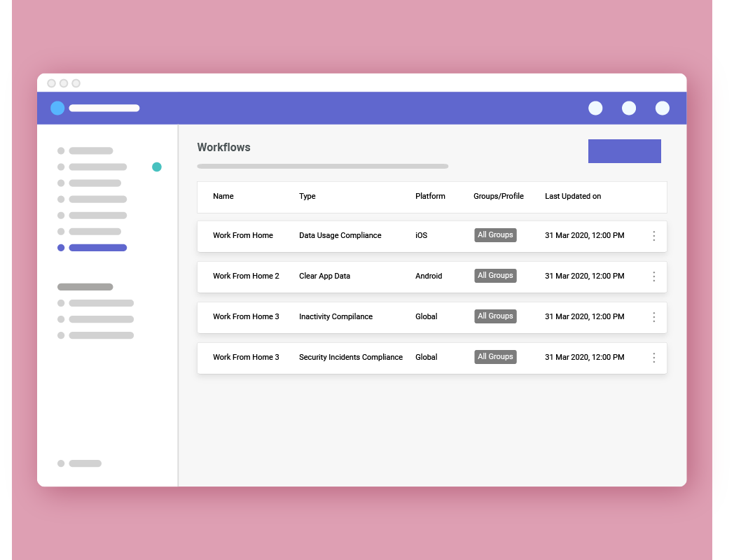The width and height of the screenshot is (734, 560).
Task: Click the last updated date for Inactivity Compilance
Action: pyautogui.click(x=585, y=316)
